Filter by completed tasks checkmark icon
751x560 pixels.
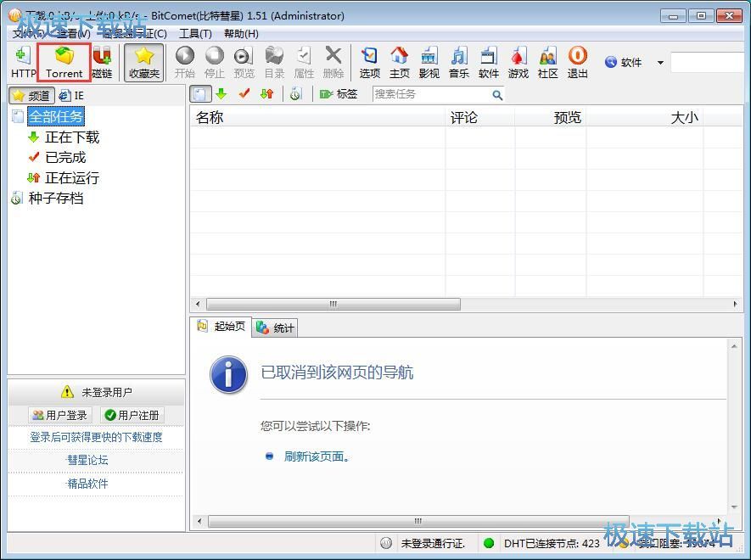pyautogui.click(x=244, y=94)
